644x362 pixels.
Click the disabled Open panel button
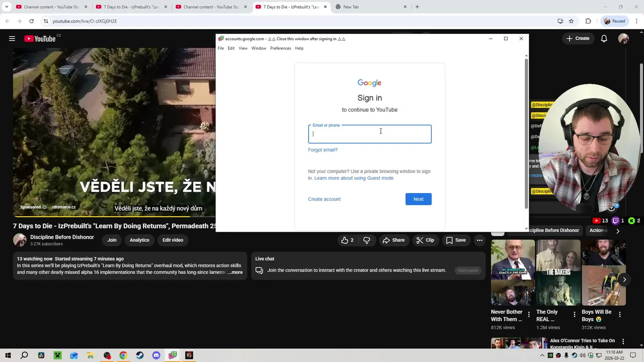point(468,270)
